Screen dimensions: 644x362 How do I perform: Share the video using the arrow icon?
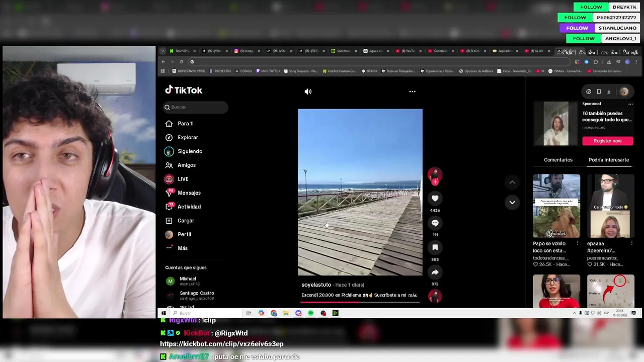435,272
